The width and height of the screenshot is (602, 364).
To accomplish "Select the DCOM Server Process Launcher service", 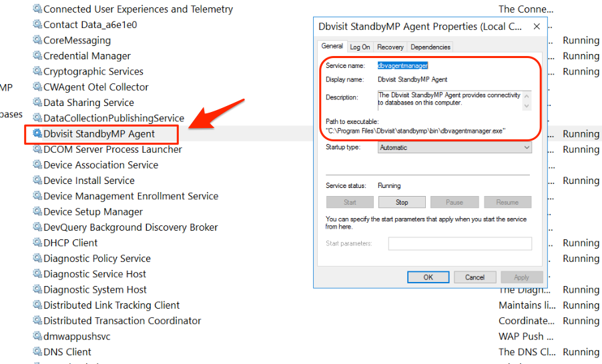I will pyautogui.click(x=112, y=149).
